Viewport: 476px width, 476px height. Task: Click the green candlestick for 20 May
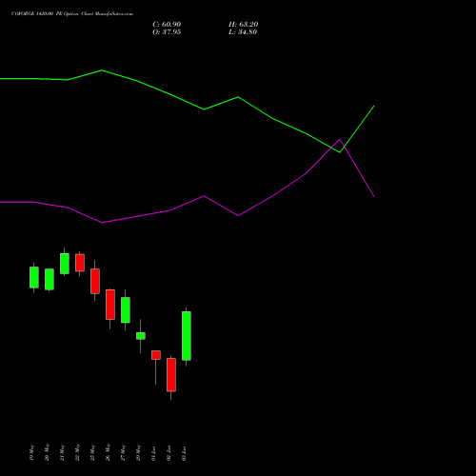click(x=50, y=279)
